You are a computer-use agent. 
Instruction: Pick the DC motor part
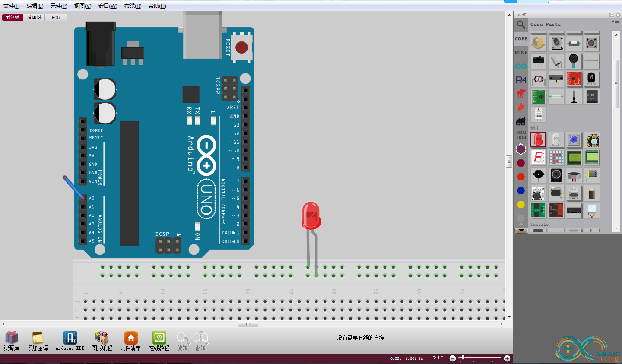click(x=592, y=175)
